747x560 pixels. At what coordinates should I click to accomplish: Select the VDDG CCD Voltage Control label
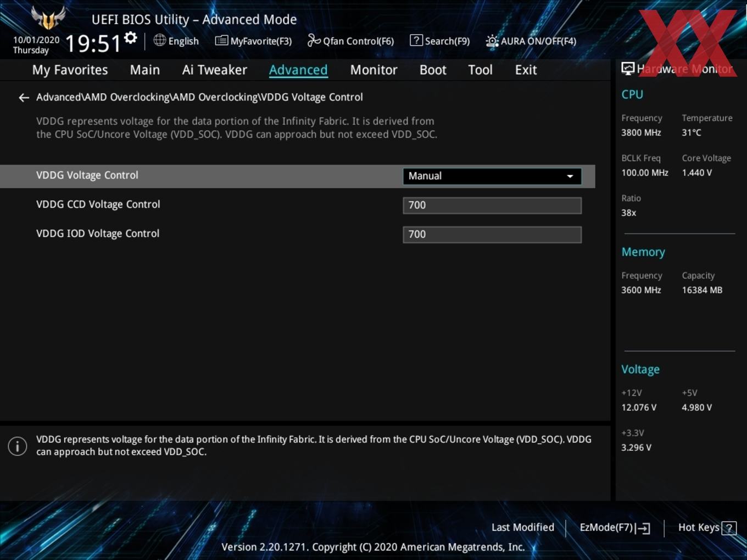[x=98, y=204]
